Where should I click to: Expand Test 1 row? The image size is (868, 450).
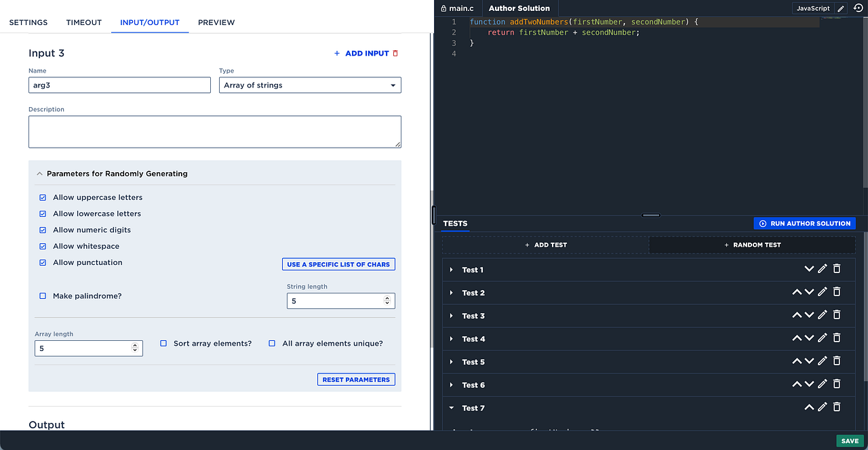[451, 270]
